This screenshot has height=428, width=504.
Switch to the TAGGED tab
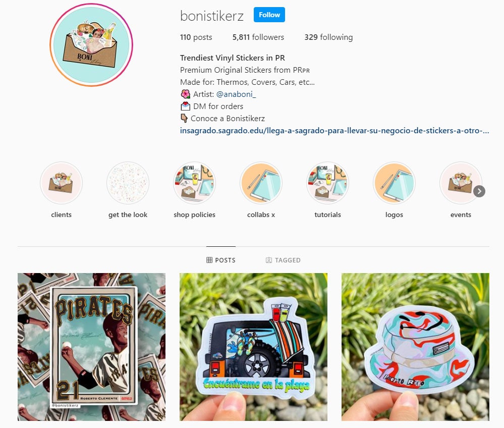coord(283,260)
